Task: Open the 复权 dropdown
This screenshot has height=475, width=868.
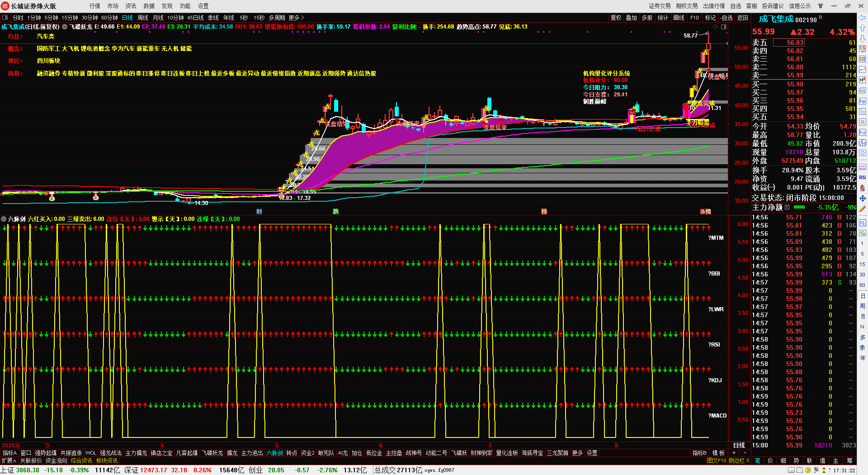Action: pyautogui.click(x=616, y=18)
